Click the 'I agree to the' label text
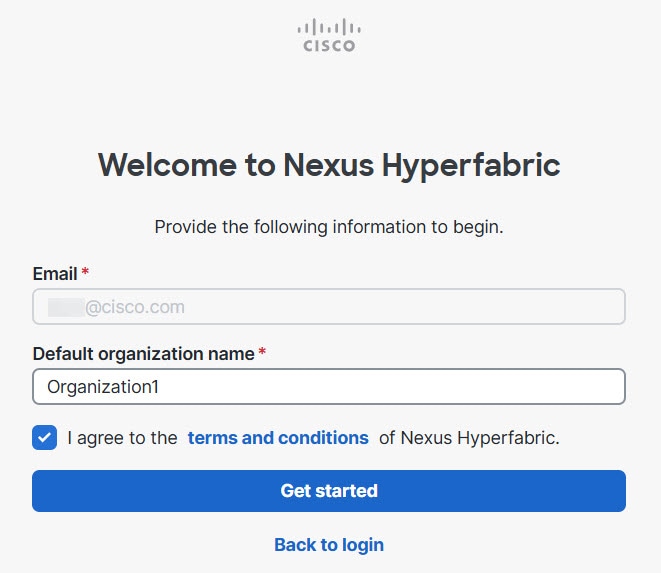 122,438
